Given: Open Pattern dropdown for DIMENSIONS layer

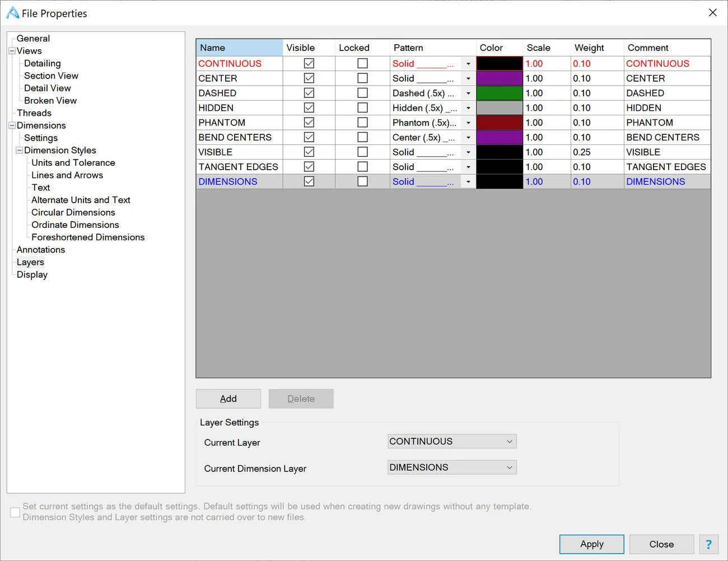Looking at the screenshot, I should pyautogui.click(x=468, y=181).
